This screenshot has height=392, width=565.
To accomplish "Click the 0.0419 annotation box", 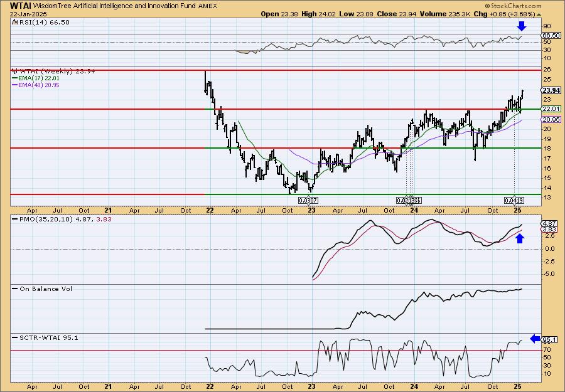I will click(514, 200).
